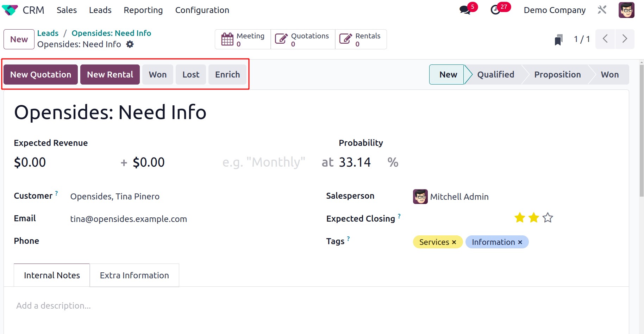Open the Meeting calendar smart button

[x=243, y=39]
